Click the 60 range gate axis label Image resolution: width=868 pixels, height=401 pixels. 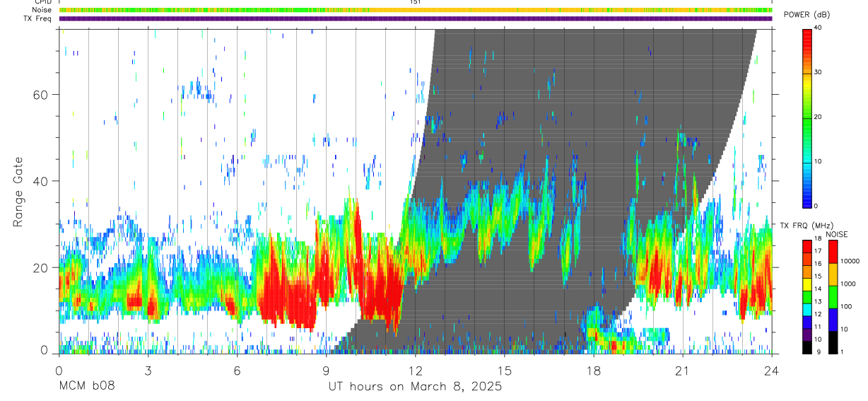pos(43,95)
